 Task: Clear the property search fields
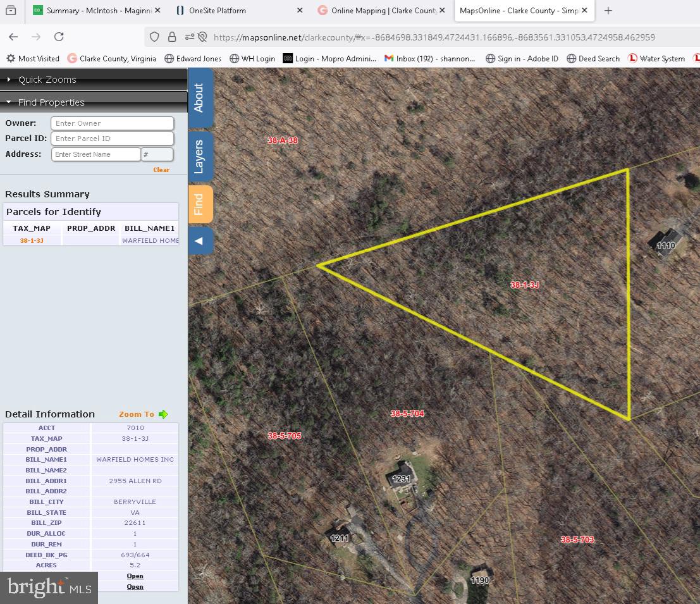pos(161,169)
